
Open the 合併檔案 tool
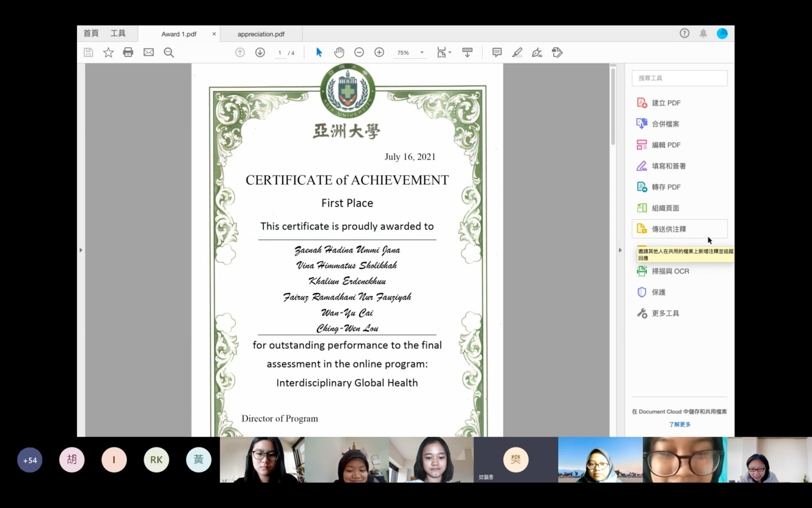pyautogui.click(x=680, y=124)
